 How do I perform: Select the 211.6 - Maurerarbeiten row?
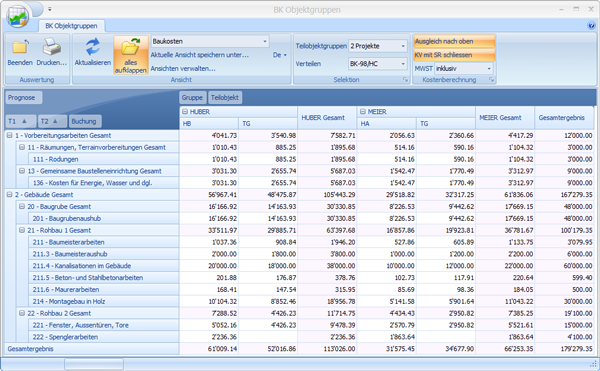tap(103, 290)
